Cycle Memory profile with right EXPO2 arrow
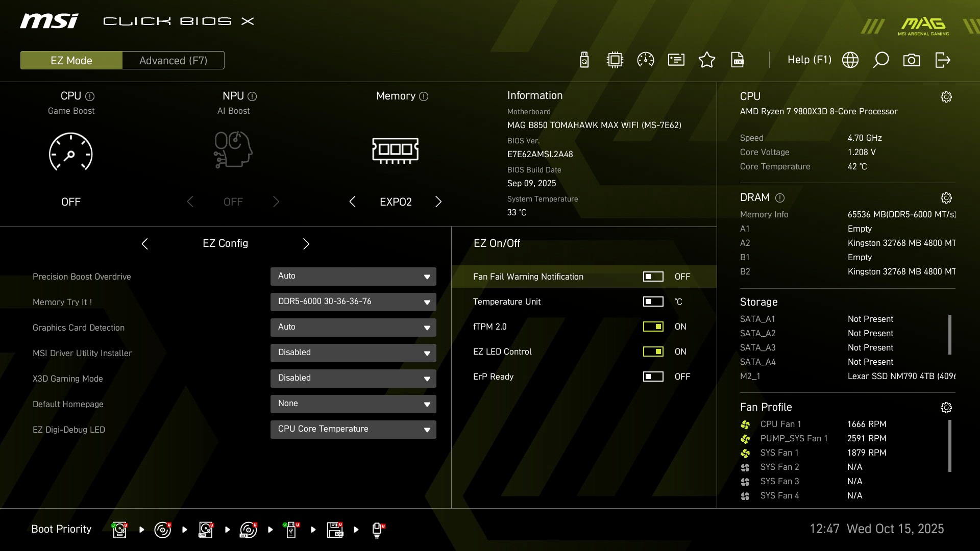 pos(438,202)
